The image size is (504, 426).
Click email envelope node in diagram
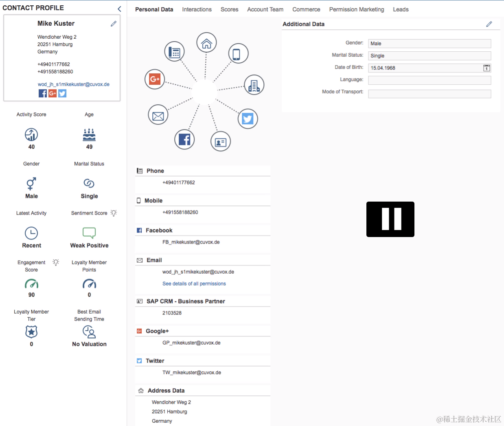click(x=158, y=114)
